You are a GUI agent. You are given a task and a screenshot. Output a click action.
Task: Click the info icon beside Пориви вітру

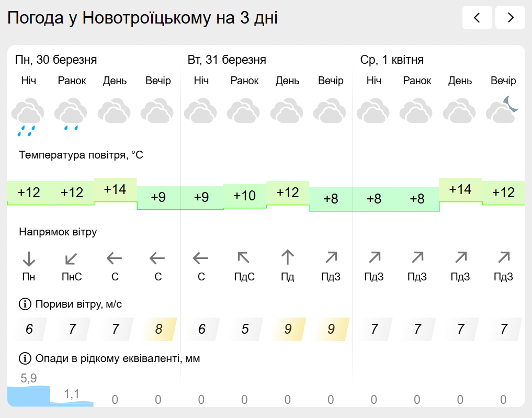click(25, 304)
